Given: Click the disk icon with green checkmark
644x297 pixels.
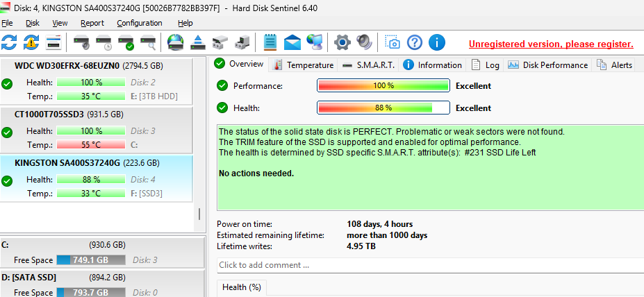Looking at the screenshot, I should coord(126,42).
